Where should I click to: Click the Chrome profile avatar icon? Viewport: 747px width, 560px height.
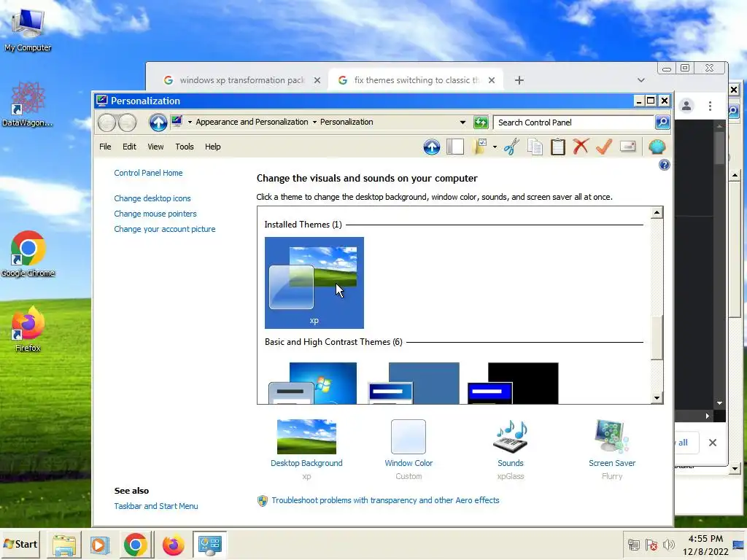click(x=686, y=106)
